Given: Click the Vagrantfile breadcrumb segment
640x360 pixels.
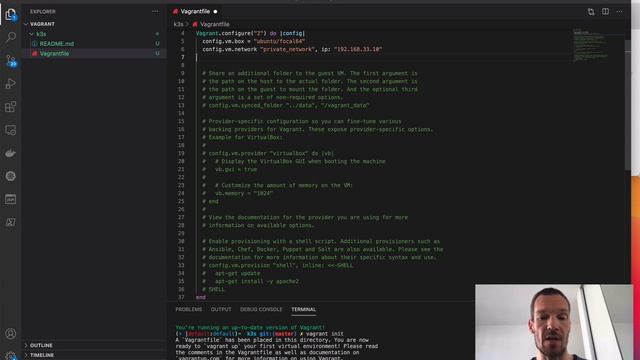Looking at the screenshot, I should (215, 24).
